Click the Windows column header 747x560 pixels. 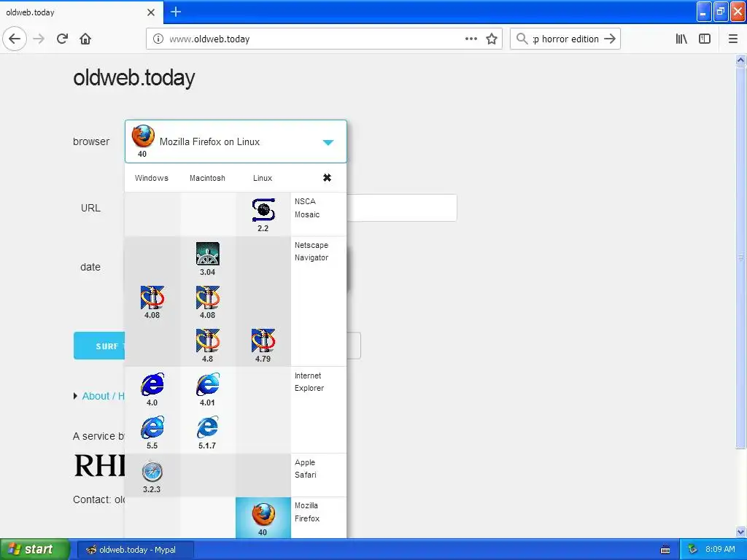(152, 178)
